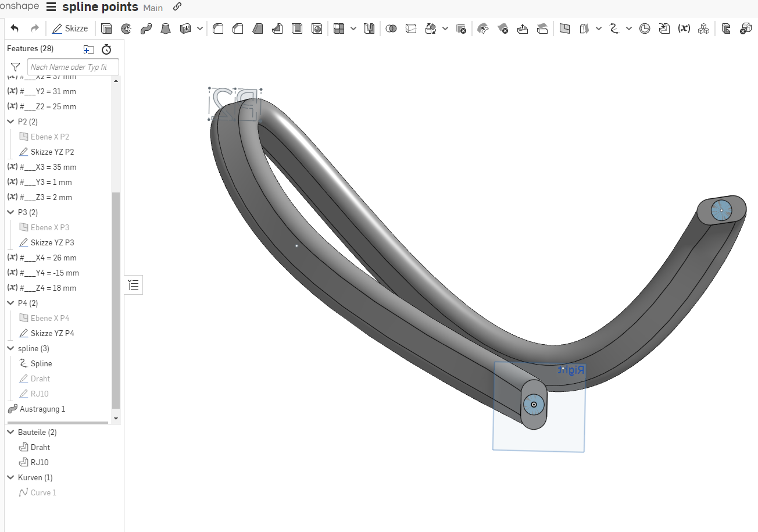Start a new sketch with the Skizze button
758x532 pixels.
point(70,28)
